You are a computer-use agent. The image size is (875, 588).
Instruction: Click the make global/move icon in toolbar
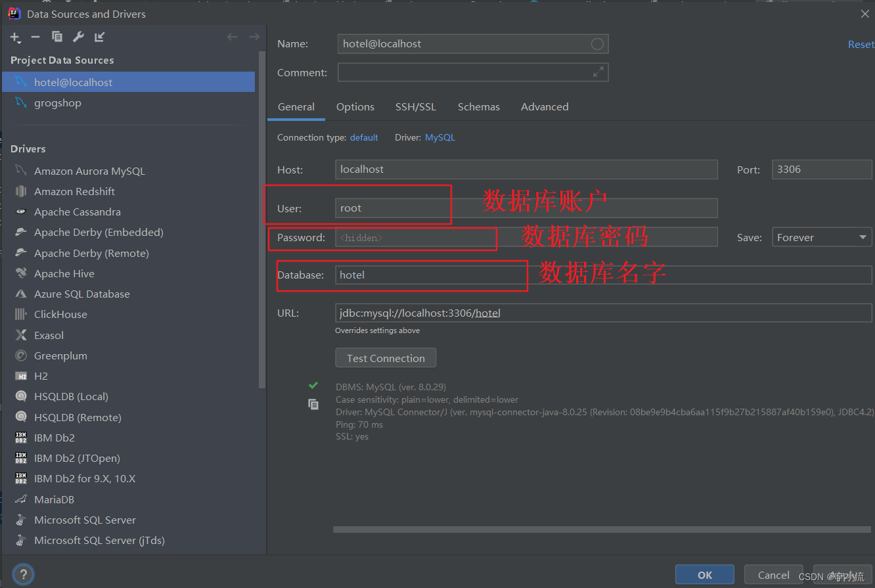coord(99,37)
